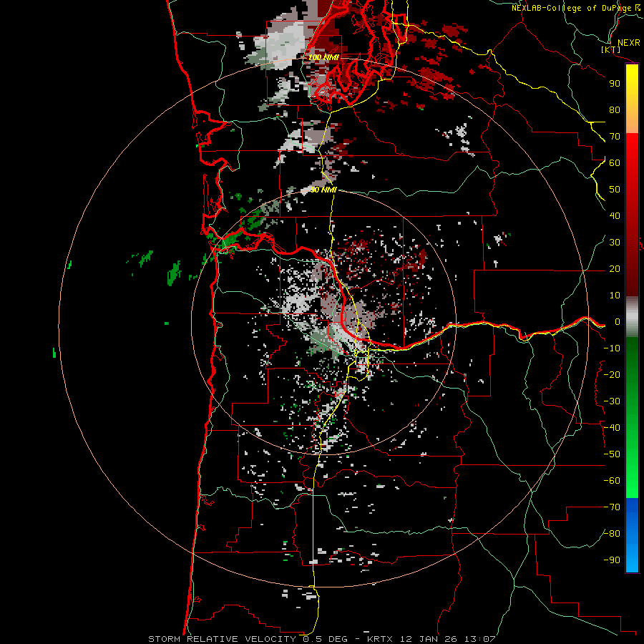Click the positive 10 scale value
Viewport: 644px width, 644px height.
click(615, 296)
